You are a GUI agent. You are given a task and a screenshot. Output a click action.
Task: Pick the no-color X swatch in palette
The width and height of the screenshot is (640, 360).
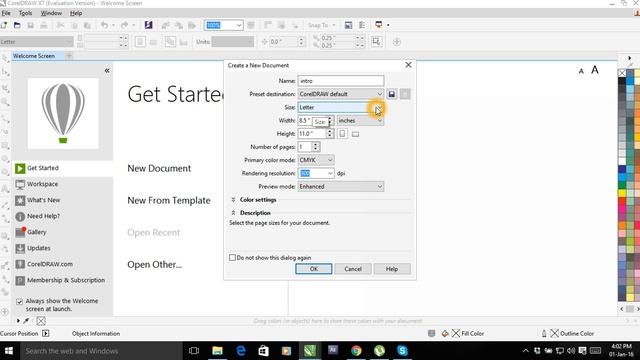click(622, 73)
